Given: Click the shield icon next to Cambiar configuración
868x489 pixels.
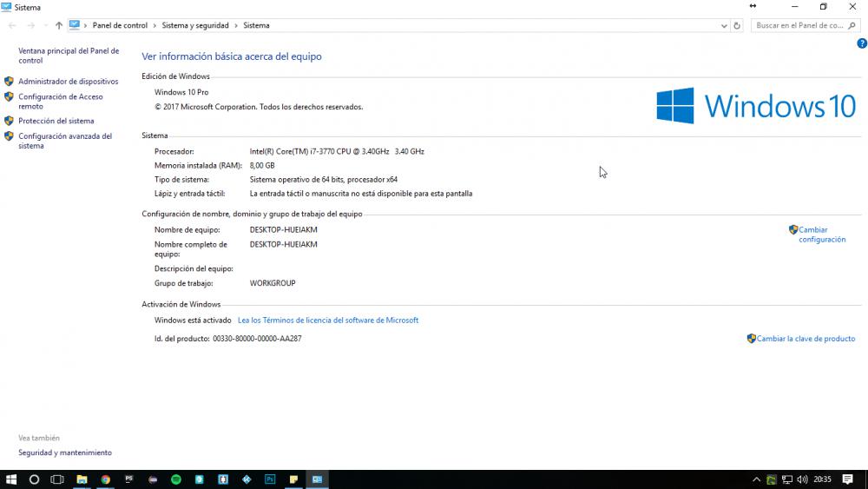Looking at the screenshot, I should [x=793, y=229].
